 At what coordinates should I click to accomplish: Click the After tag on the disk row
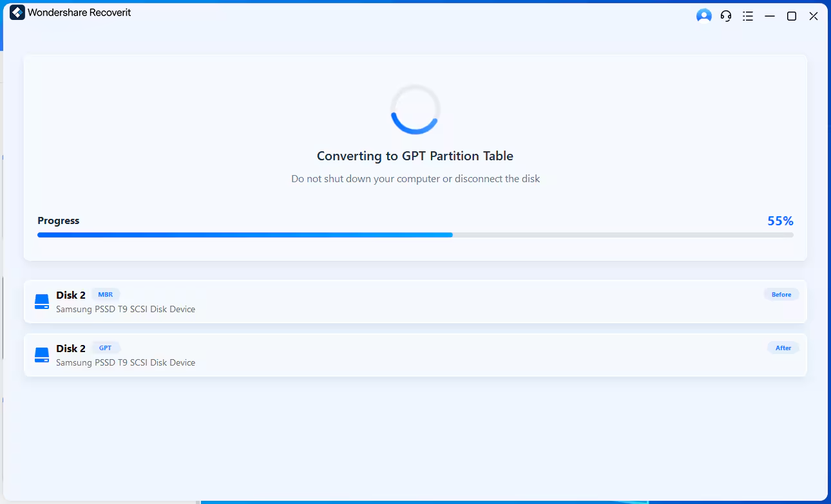pyautogui.click(x=783, y=348)
